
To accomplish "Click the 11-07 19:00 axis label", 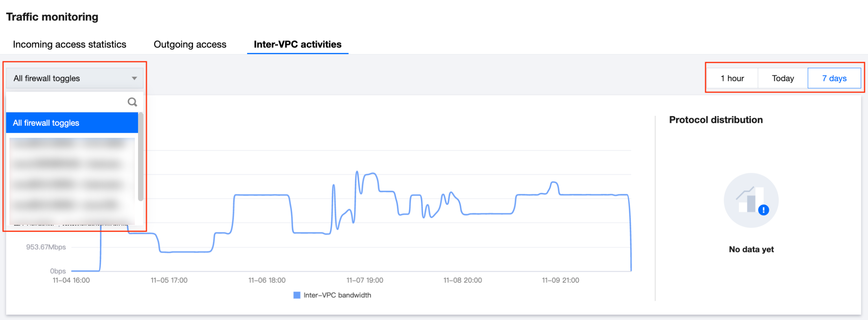I will tap(365, 280).
